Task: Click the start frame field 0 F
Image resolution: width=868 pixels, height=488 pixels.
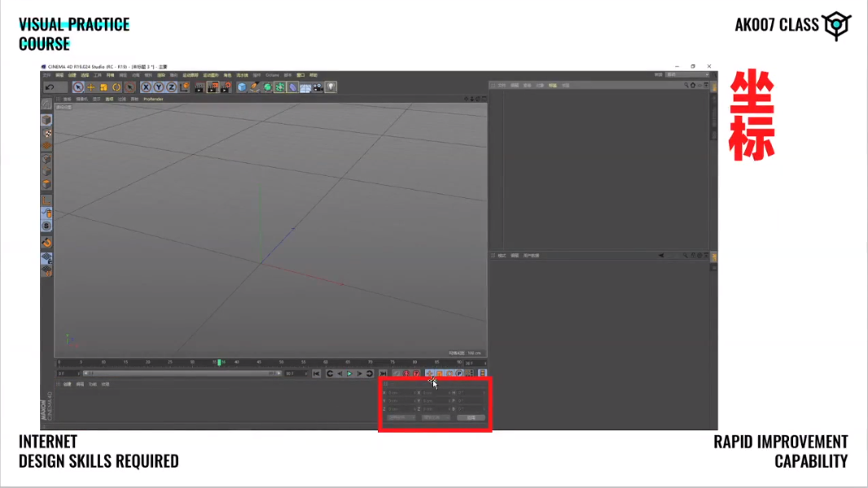Action: click(x=68, y=374)
